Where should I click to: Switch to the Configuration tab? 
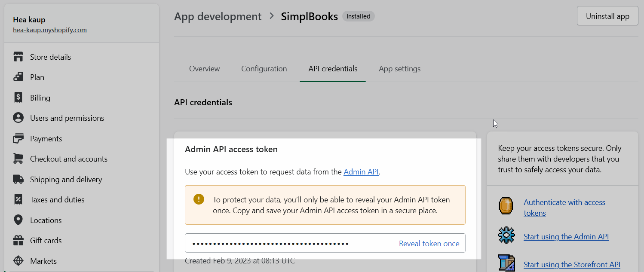coord(264,69)
